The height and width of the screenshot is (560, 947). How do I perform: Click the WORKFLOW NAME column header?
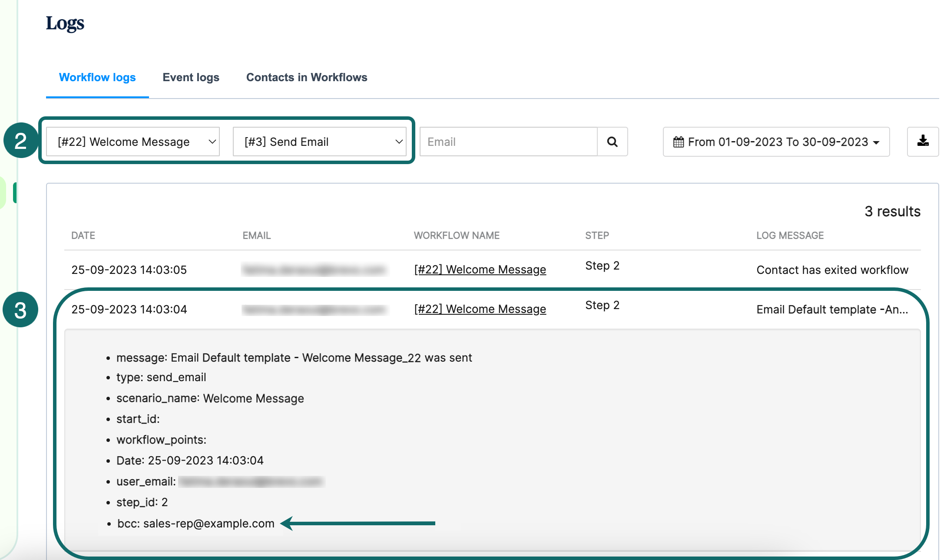457,235
